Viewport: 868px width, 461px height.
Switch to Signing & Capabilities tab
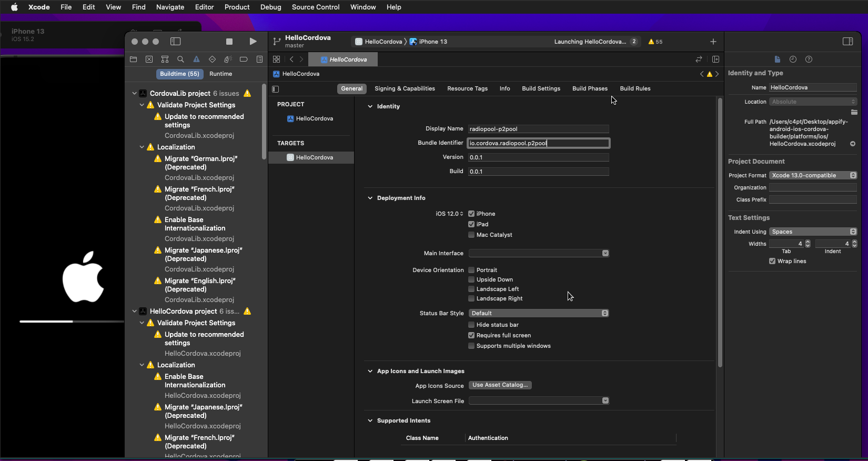[405, 88]
